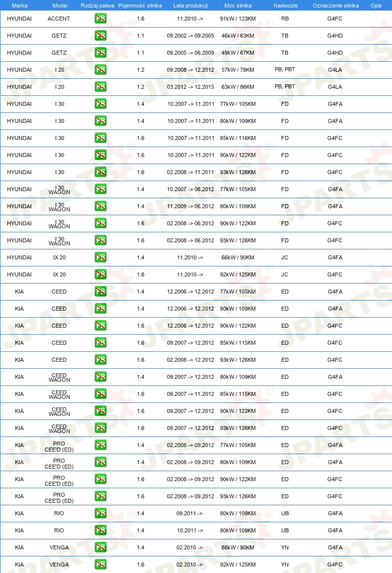Image resolution: width=392 pixels, height=573 pixels.
Task: Select the 09.2005 -> 06.2009 production years cell
Action: [190, 53]
